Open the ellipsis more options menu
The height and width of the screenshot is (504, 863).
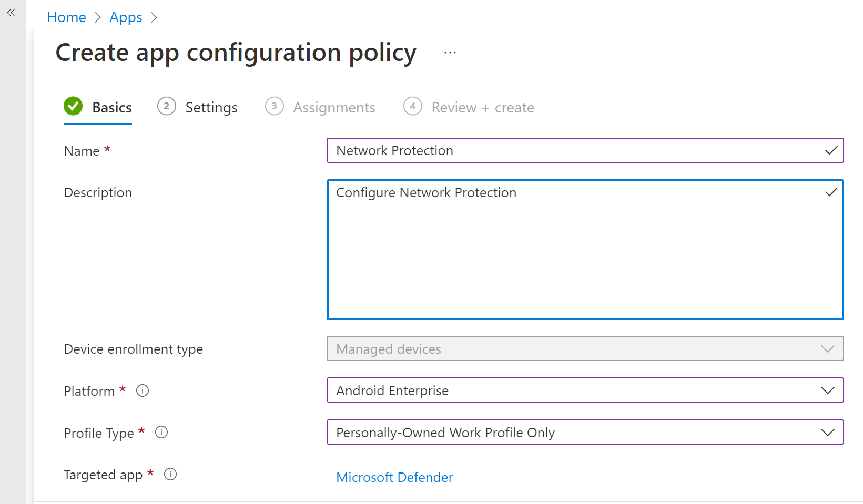(x=450, y=53)
